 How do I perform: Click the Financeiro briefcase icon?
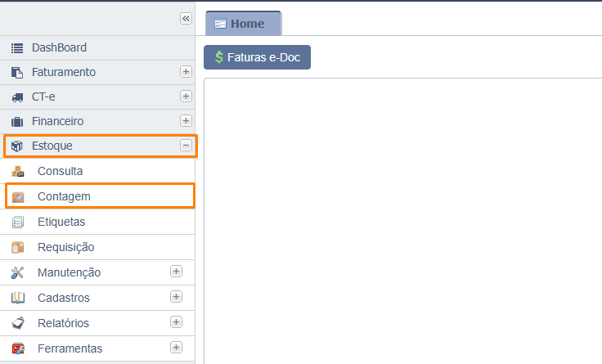coord(17,122)
